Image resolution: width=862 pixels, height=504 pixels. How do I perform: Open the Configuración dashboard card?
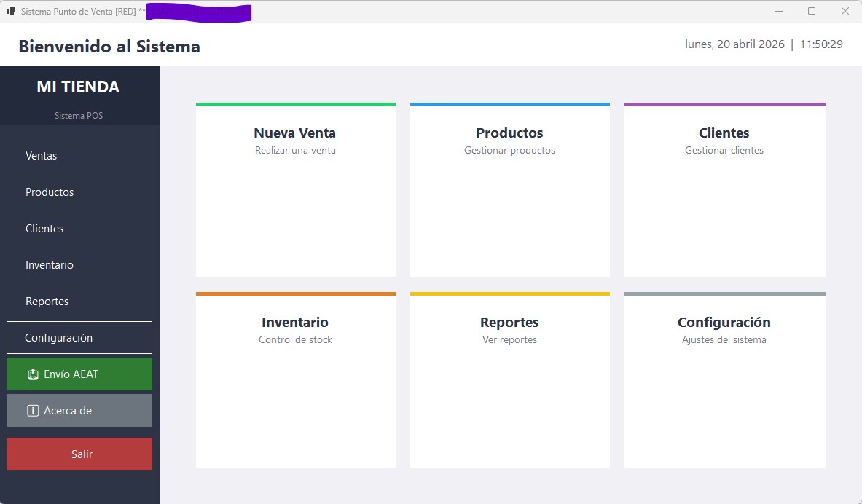(724, 379)
